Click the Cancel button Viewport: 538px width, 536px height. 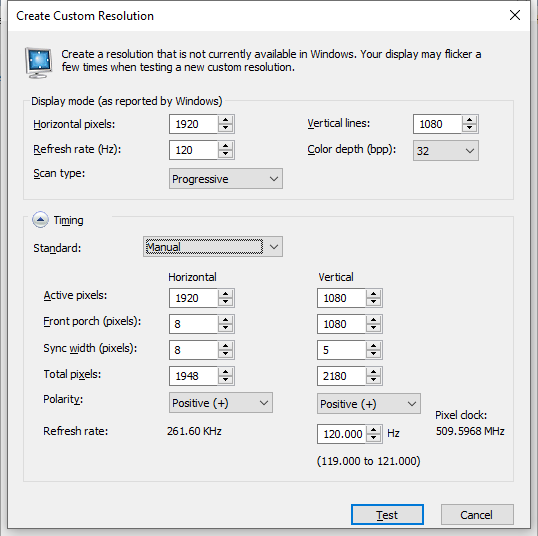[x=477, y=514]
